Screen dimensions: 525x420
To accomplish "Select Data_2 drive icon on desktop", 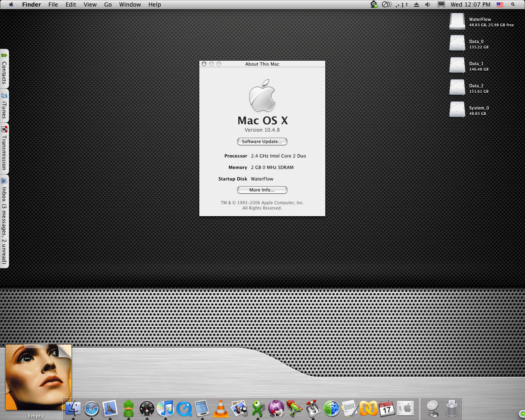I will point(457,87).
